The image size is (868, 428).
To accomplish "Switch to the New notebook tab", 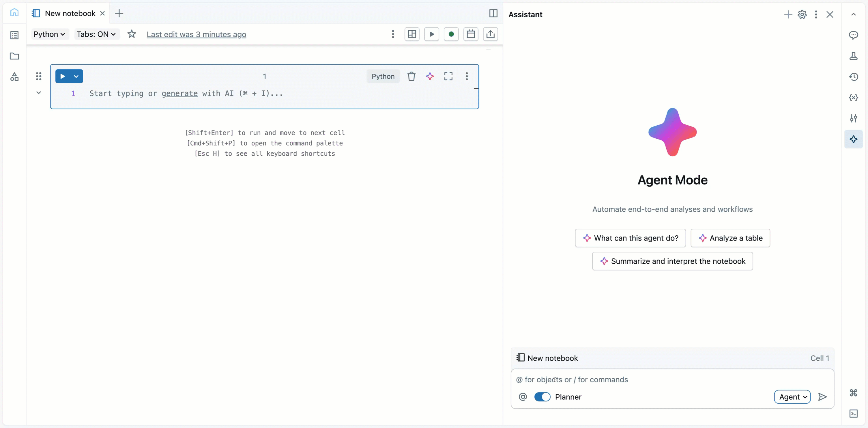I will [68, 14].
